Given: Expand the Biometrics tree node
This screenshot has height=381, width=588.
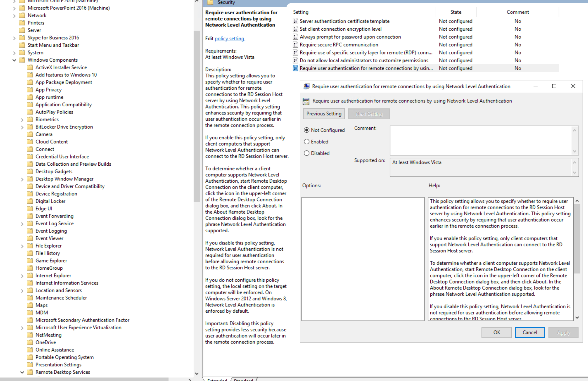Looking at the screenshot, I should (22, 120).
